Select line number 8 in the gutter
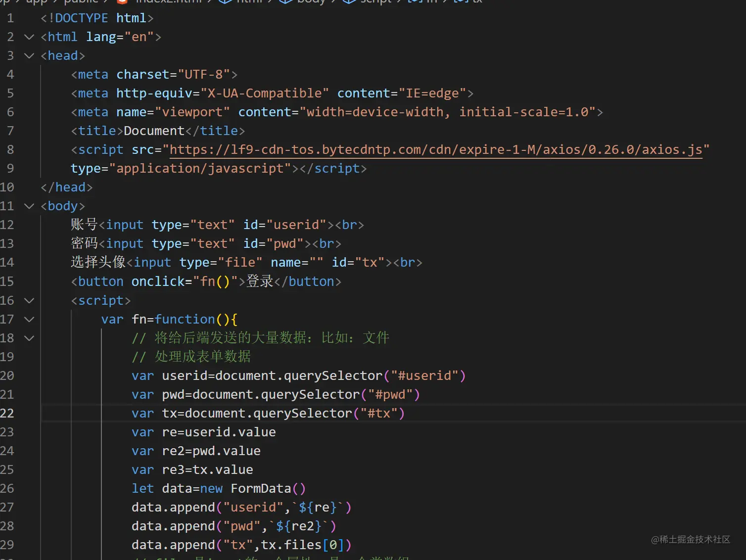 pyautogui.click(x=10, y=150)
